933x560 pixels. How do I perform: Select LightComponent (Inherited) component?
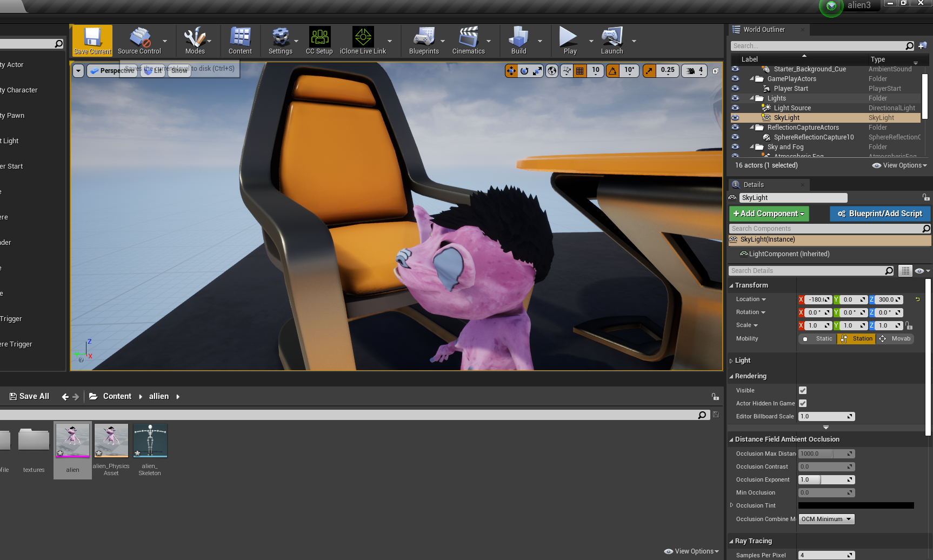click(x=789, y=254)
